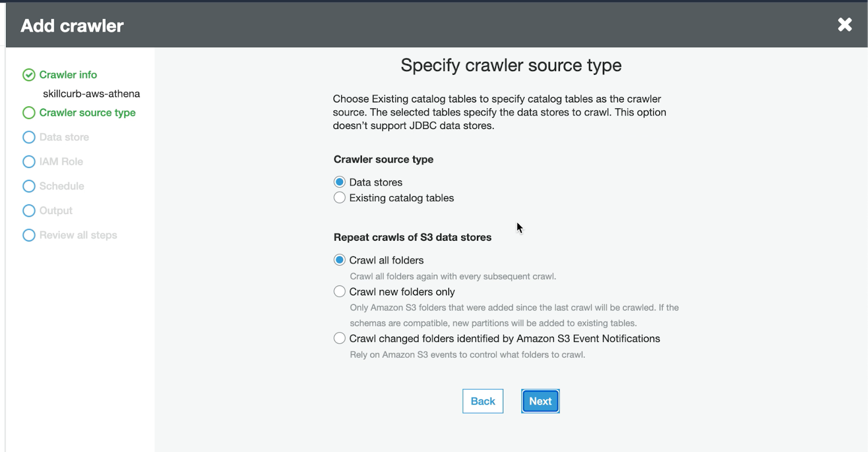Click the Crawler source type step circle

click(x=29, y=113)
